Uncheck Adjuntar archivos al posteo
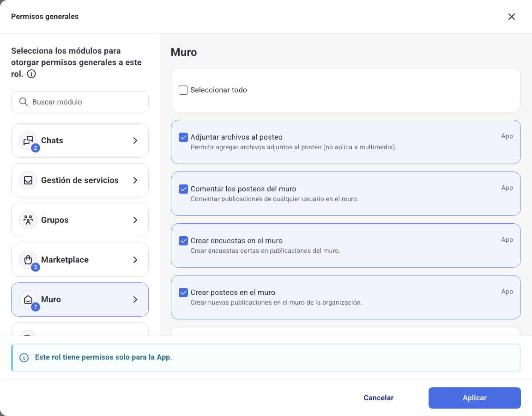The width and height of the screenshot is (532, 416). pyautogui.click(x=183, y=137)
